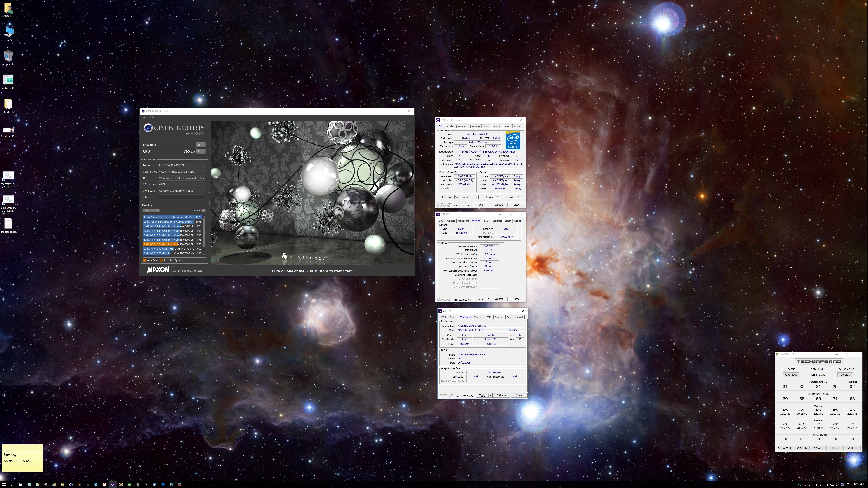Click the TechInferno banner in RealTemp
This screenshot has width=868, height=488.
coord(818,361)
